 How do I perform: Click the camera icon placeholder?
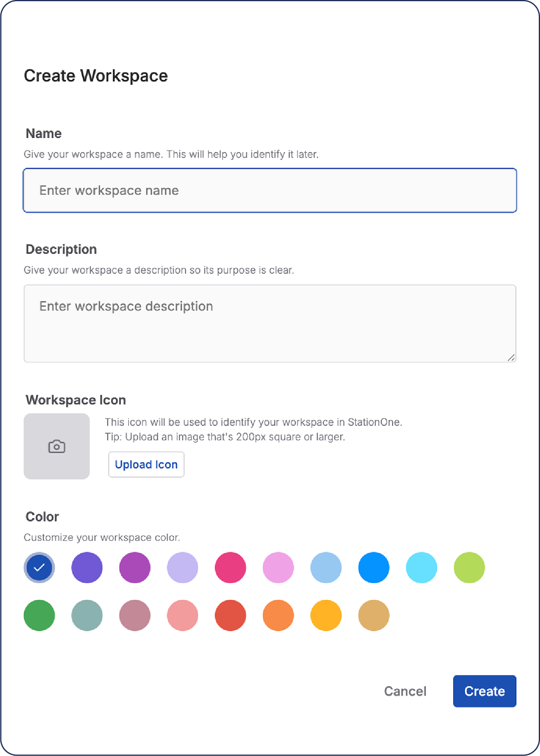(x=57, y=446)
